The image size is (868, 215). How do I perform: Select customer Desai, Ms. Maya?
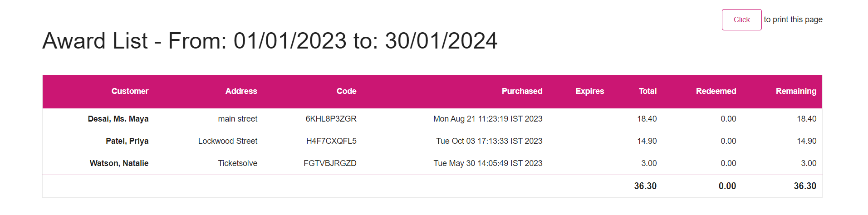coord(118,119)
